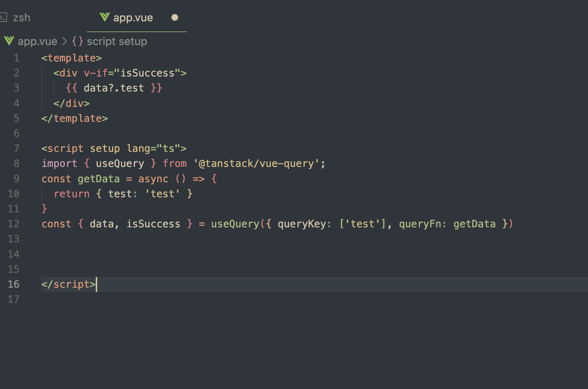Click the '@tanstack/vue-query' module string
The image size is (588, 389).
click(x=256, y=163)
